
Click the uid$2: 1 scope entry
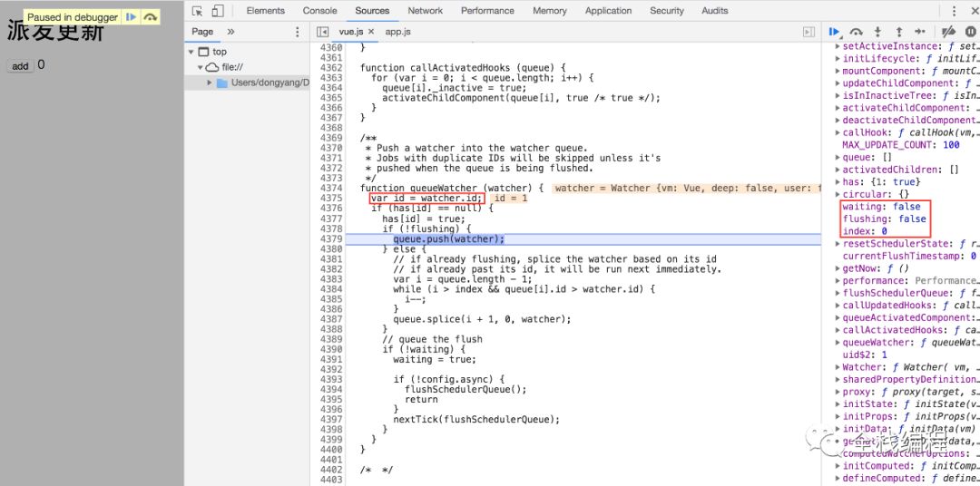[x=865, y=355]
